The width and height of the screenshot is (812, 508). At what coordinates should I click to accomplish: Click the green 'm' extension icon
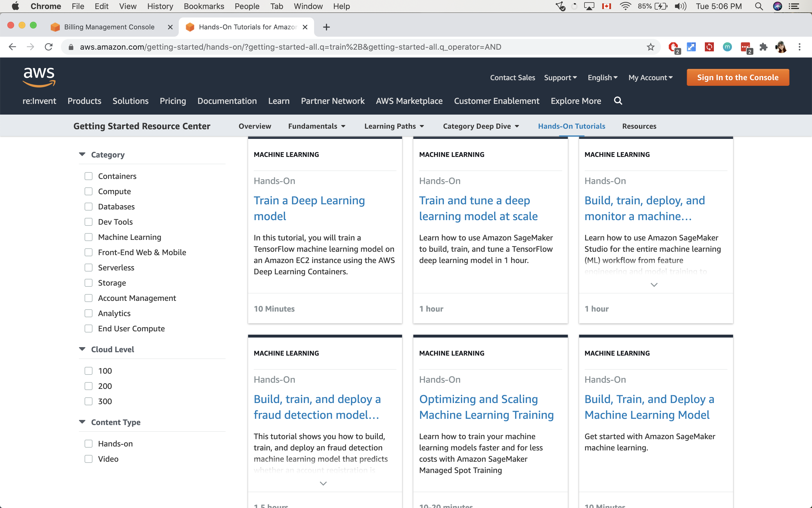pos(727,47)
